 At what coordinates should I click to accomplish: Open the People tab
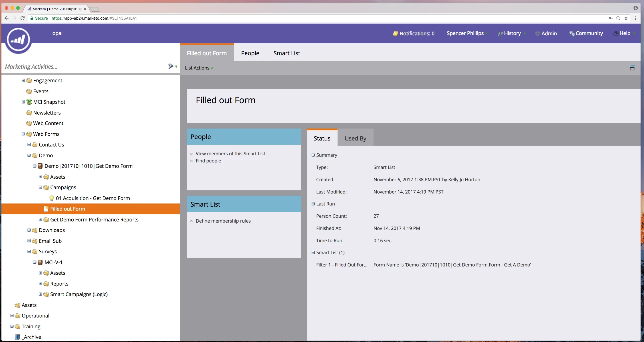point(250,53)
